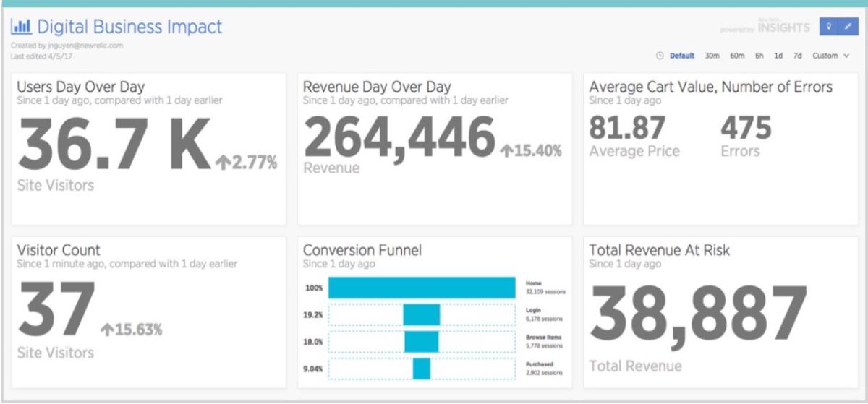The image size is (868, 404).
Task: Click the lightbulb icon button
Action: (x=828, y=27)
